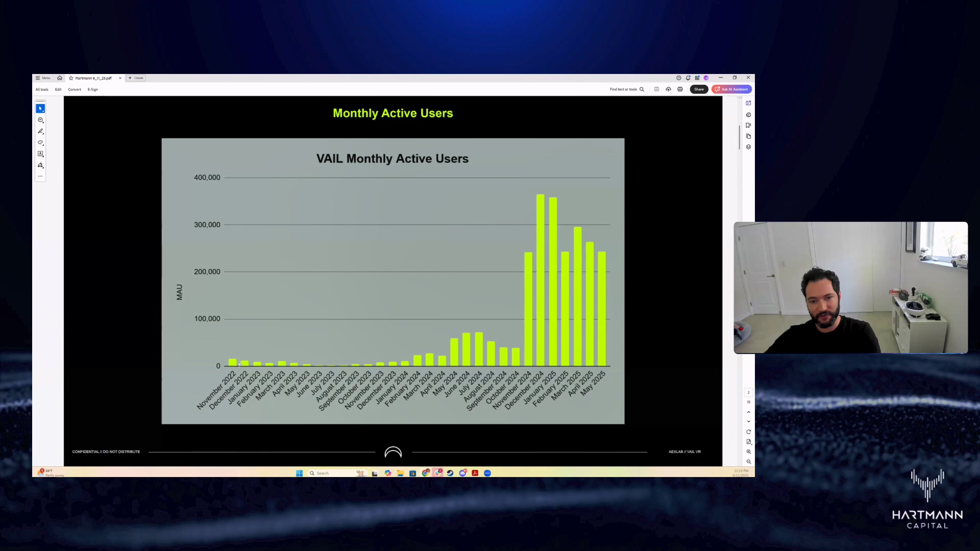View Acrobat notifications bell
This screenshot has height=551, width=980.
(x=688, y=78)
